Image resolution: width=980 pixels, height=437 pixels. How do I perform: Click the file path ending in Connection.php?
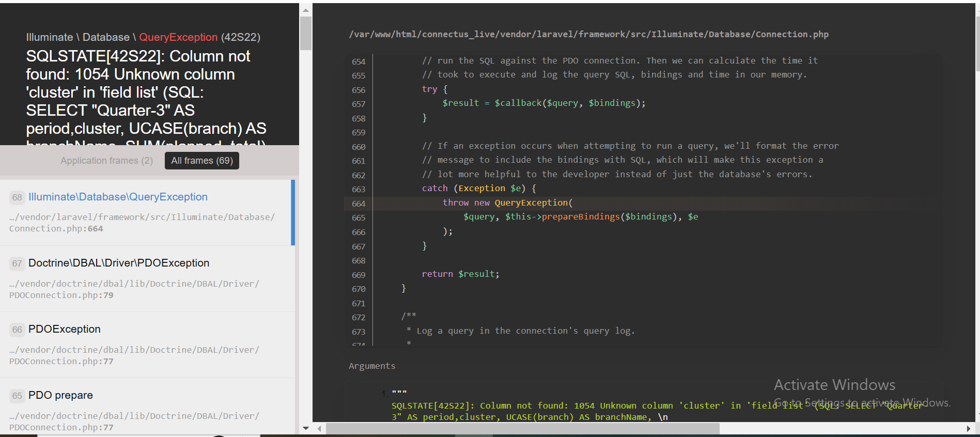[588, 34]
